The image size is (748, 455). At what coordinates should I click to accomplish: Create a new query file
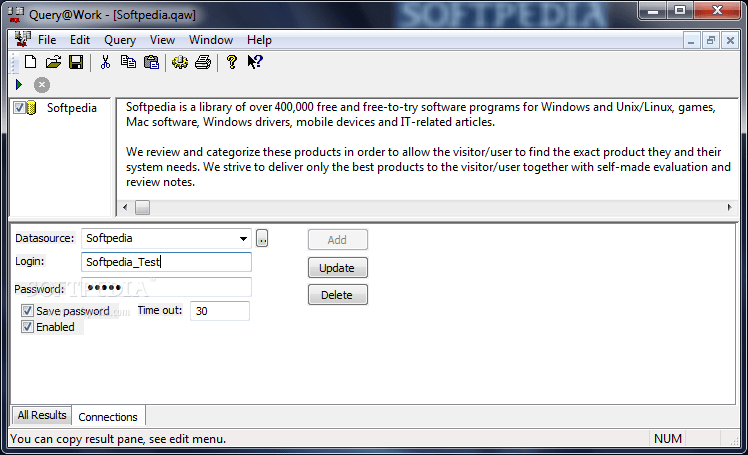tap(31, 62)
